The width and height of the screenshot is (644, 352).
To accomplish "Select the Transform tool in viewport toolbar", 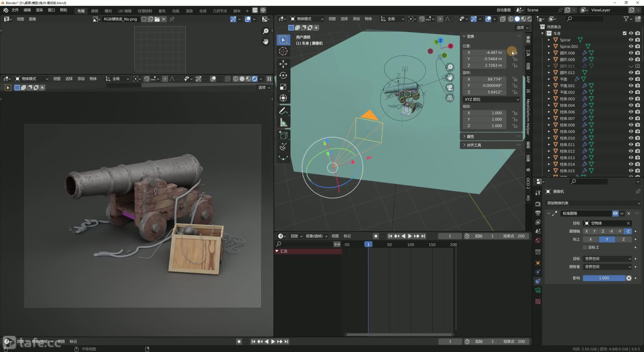I will tap(283, 98).
